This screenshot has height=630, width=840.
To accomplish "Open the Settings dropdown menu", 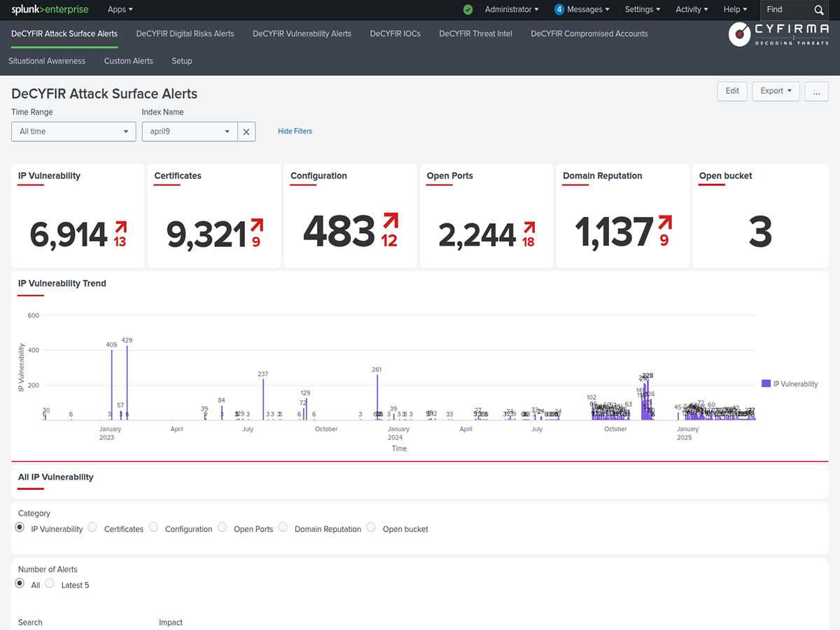I will (643, 10).
